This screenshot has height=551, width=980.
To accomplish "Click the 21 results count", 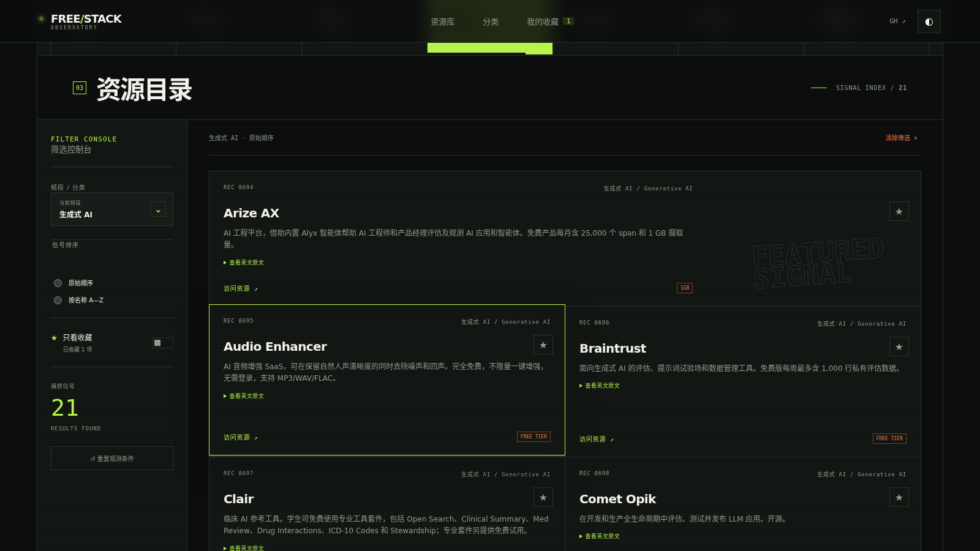I will (65, 408).
